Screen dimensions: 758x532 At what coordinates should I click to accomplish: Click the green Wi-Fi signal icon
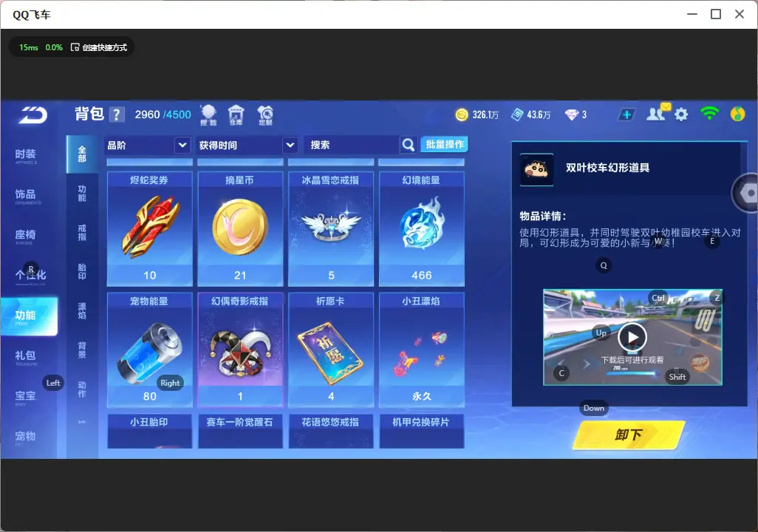[x=709, y=114]
